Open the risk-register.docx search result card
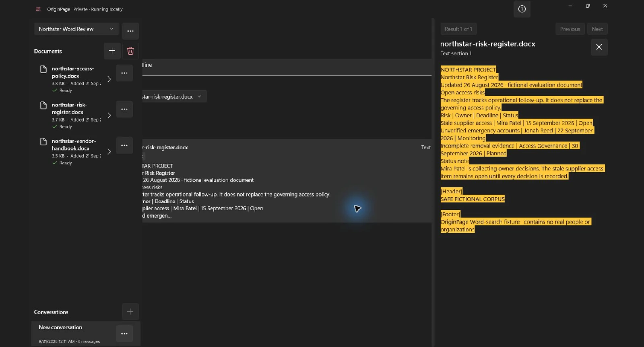This screenshot has height=347, width=644. click(x=287, y=181)
